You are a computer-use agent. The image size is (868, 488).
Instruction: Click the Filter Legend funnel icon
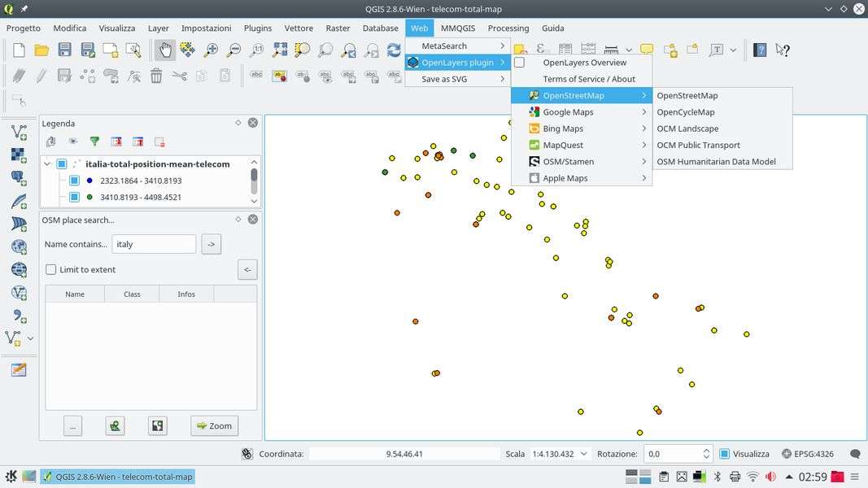[94, 142]
